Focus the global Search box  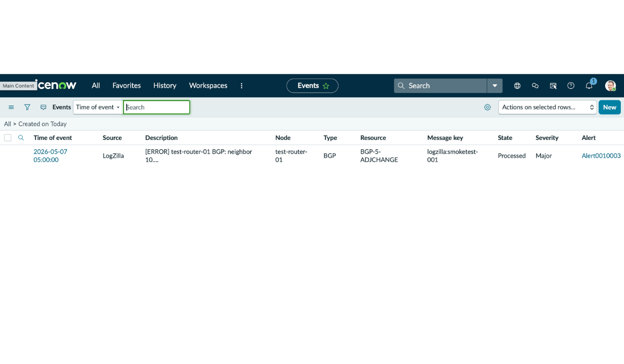[x=440, y=86]
